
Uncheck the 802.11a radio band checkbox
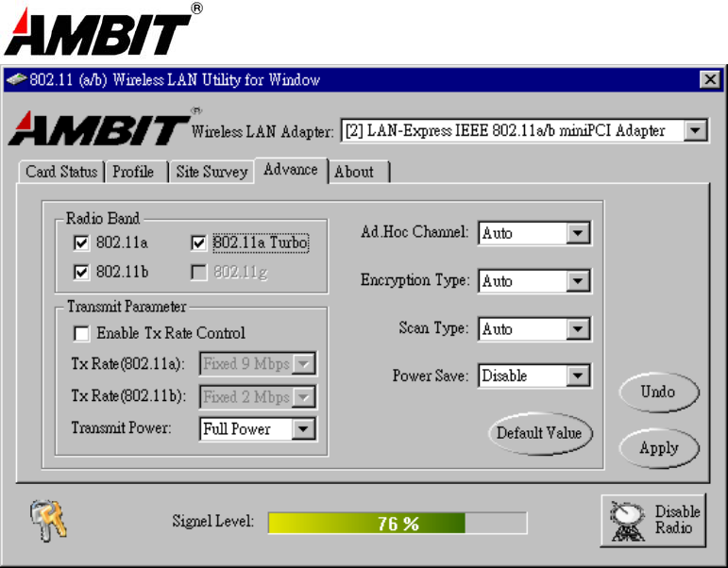(81, 242)
